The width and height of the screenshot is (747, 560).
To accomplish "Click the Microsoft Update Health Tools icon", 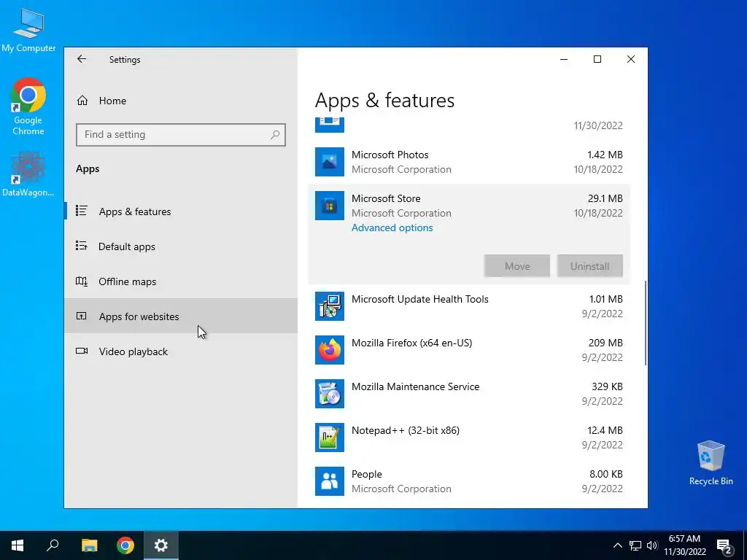I will pos(330,306).
